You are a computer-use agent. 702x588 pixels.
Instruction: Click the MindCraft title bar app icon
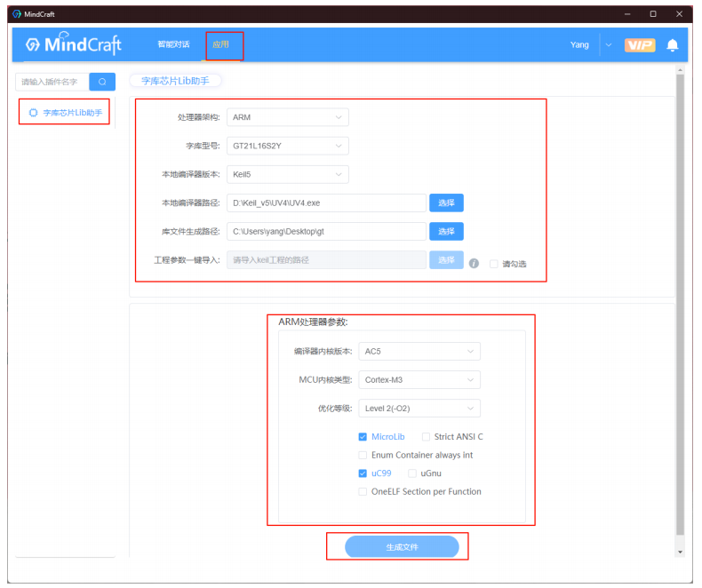click(x=17, y=14)
